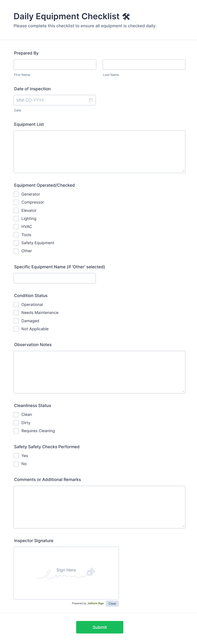Mark condition as Needs Maintenance

(x=16, y=313)
